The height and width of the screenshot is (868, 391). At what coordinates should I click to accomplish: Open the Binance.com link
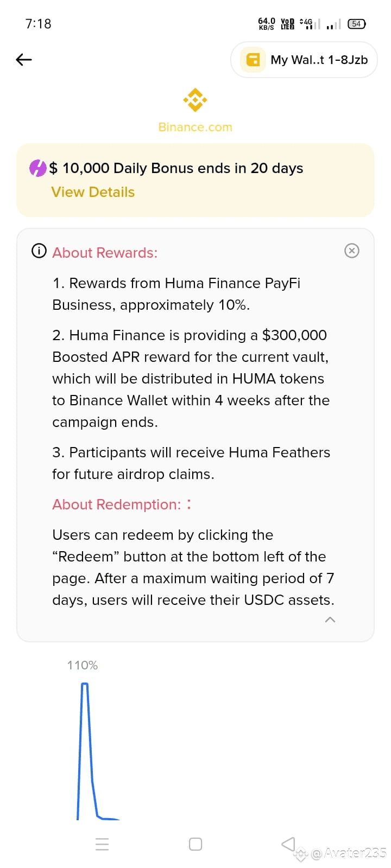pos(195,127)
